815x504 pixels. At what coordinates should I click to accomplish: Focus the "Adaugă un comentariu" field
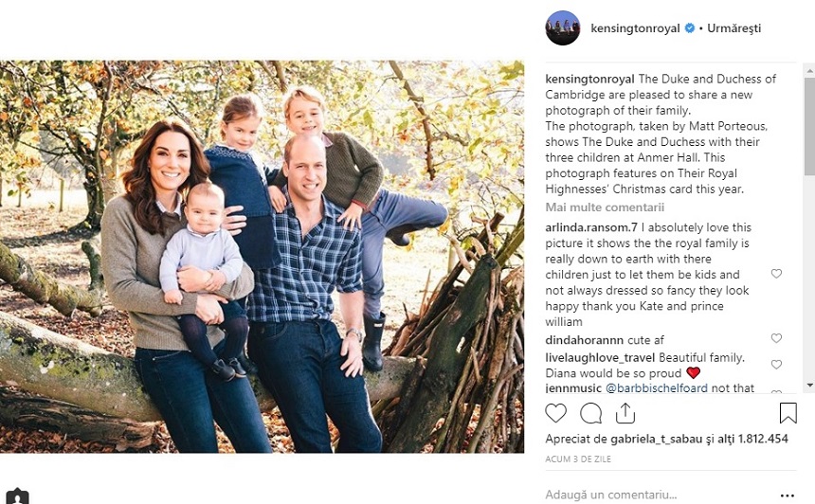pos(654,495)
